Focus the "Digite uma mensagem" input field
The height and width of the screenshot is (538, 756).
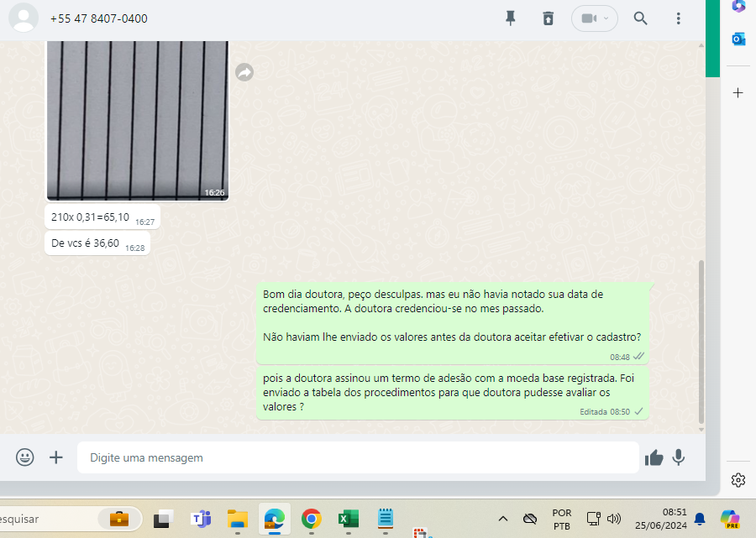358,457
